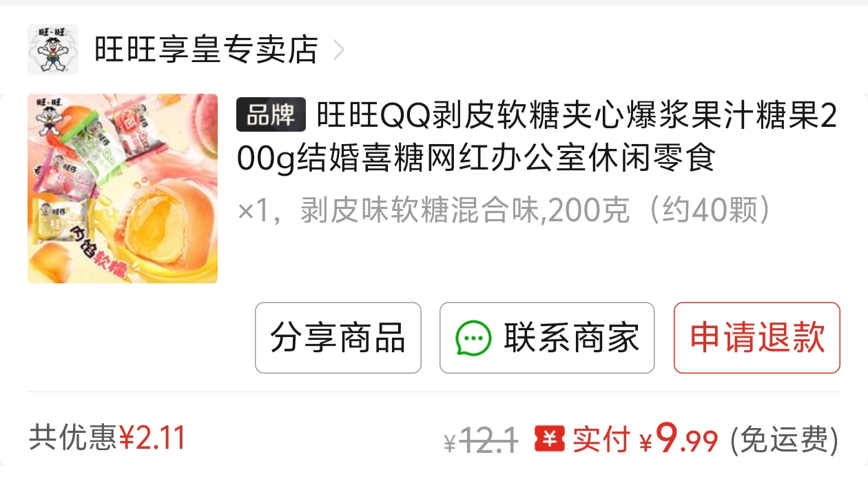Screen dimensions: 868x477
Task: Expand store page via chevron arrow
Action: [x=338, y=50]
